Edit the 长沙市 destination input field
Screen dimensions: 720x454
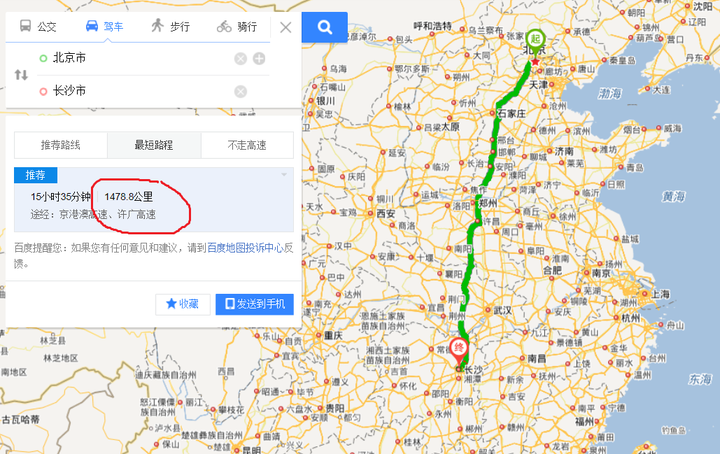138,91
